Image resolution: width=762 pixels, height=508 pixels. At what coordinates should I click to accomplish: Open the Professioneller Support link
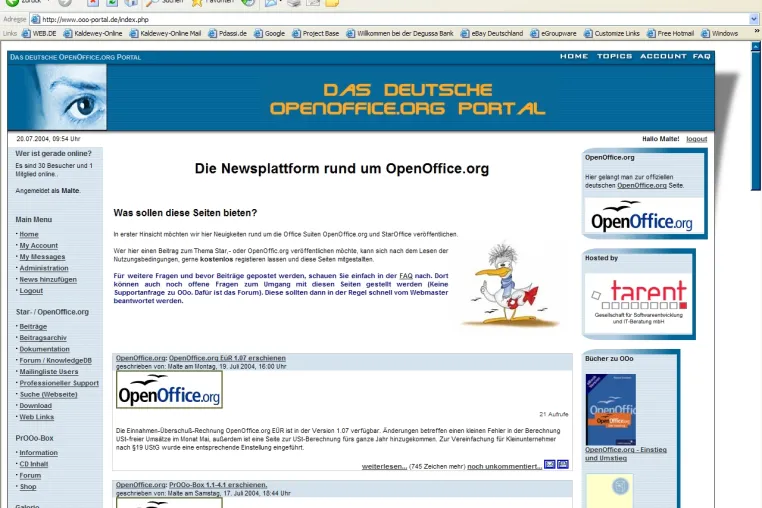59,383
